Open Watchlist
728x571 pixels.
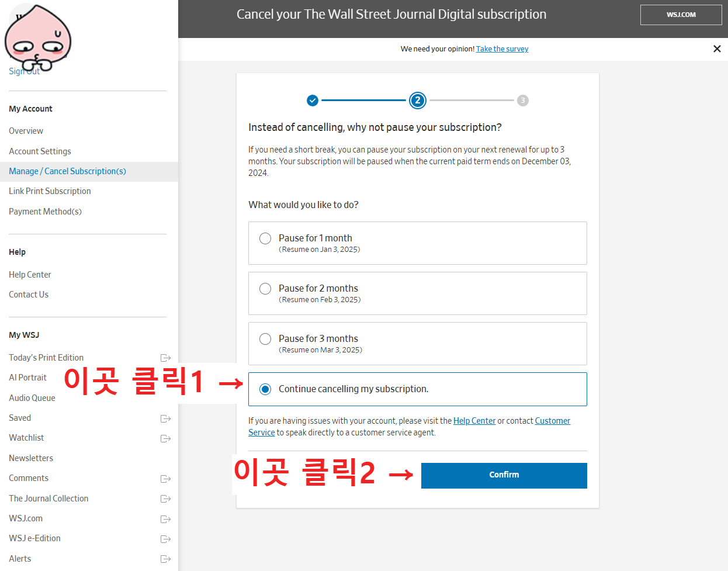tap(26, 438)
